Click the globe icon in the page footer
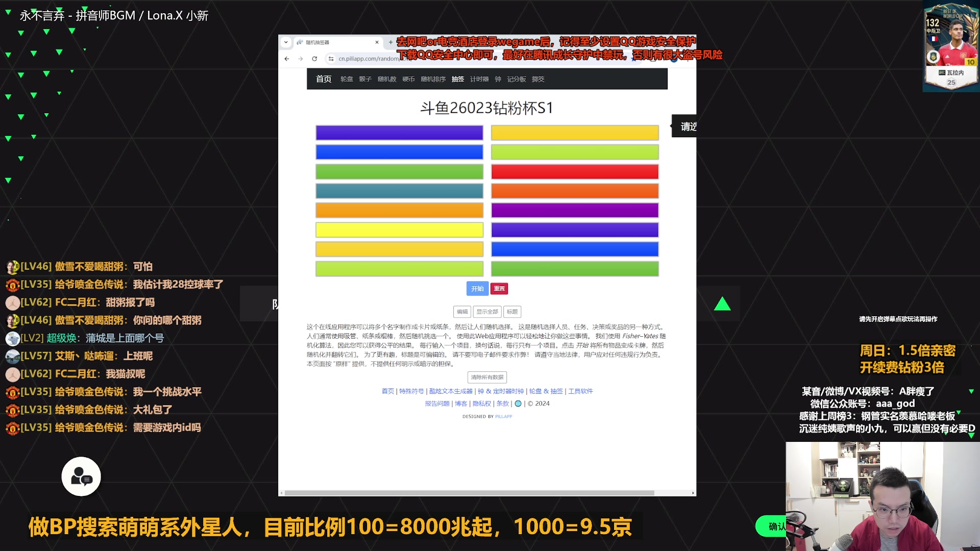The width and height of the screenshot is (980, 551). tap(518, 403)
